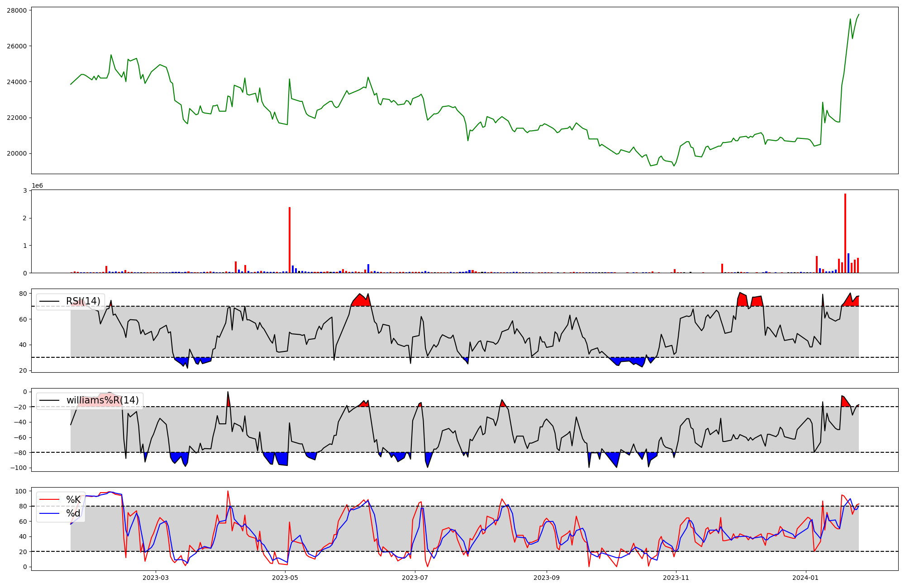Click the final peak of the green price line

point(859,14)
